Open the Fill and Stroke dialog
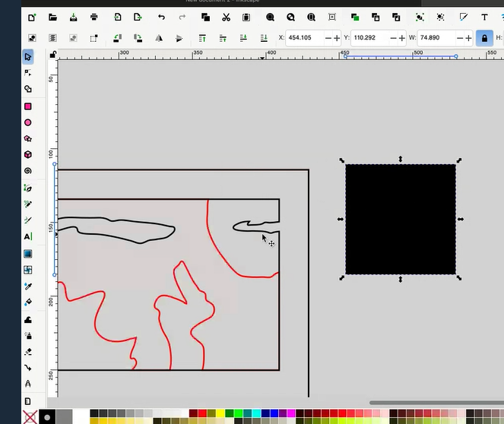Screen dimensions: 504x424 (464, 17)
